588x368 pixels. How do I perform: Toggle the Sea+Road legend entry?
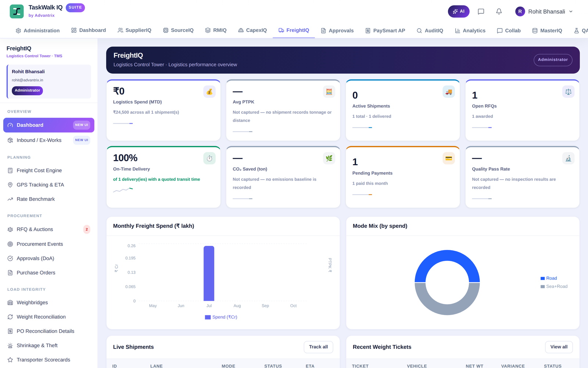[554, 286]
